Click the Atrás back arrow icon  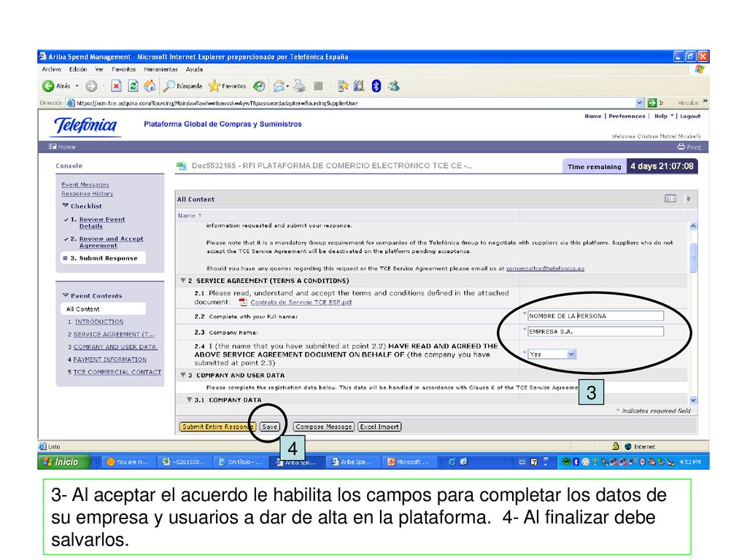(48, 86)
